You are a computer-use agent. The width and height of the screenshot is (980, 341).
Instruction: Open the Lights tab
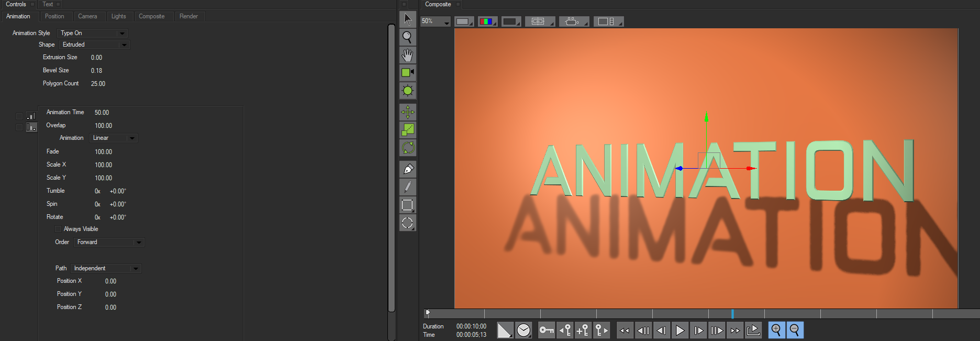pyautogui.click(x=118, y=16)
